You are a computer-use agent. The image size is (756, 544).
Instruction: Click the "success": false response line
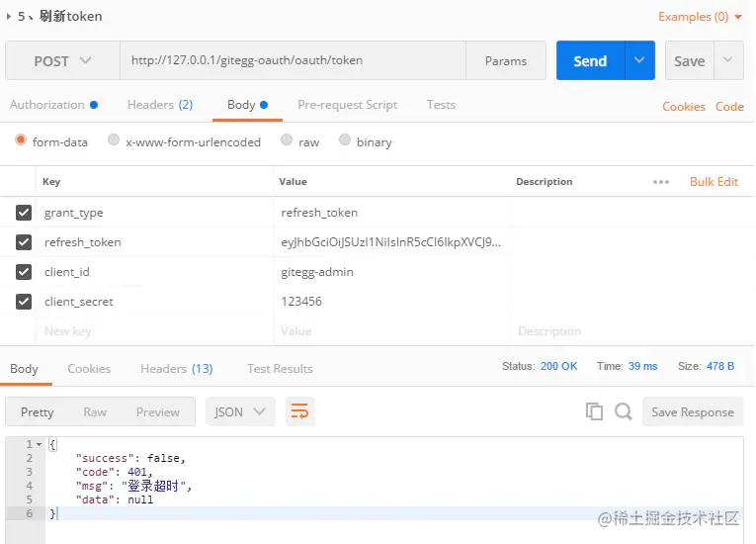[x=130, y=458]
